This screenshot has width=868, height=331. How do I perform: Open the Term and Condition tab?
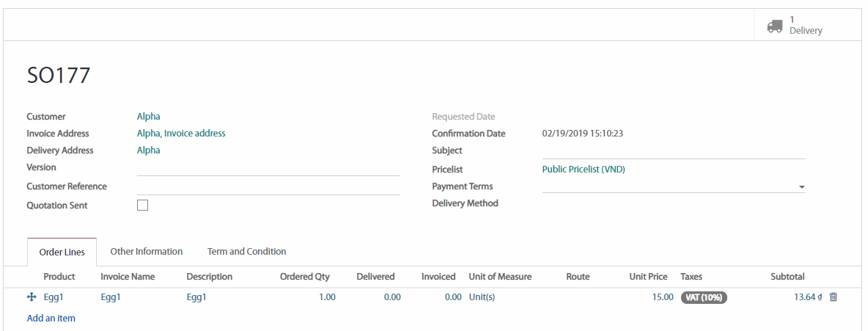click(246, 252)
